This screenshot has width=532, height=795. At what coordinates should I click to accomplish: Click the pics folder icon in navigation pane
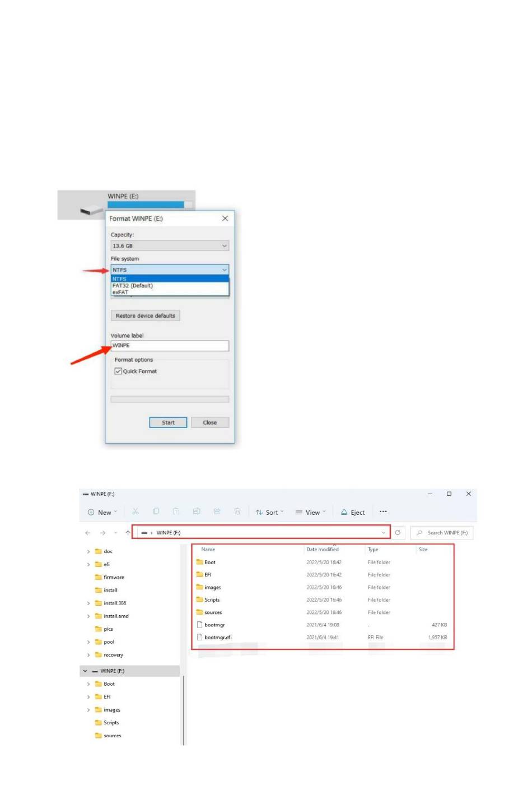pos(99,629)
